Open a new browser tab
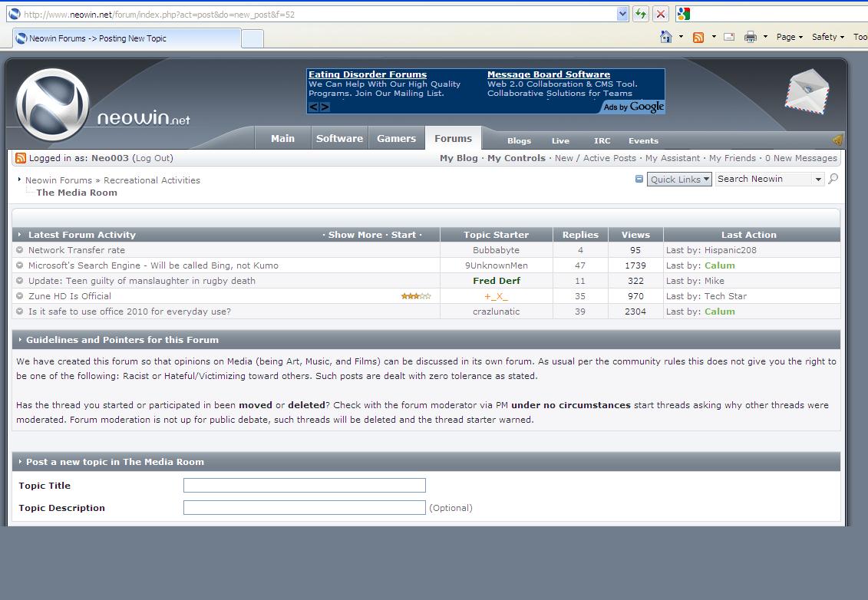The image size is (868, 600). point(252,38)
